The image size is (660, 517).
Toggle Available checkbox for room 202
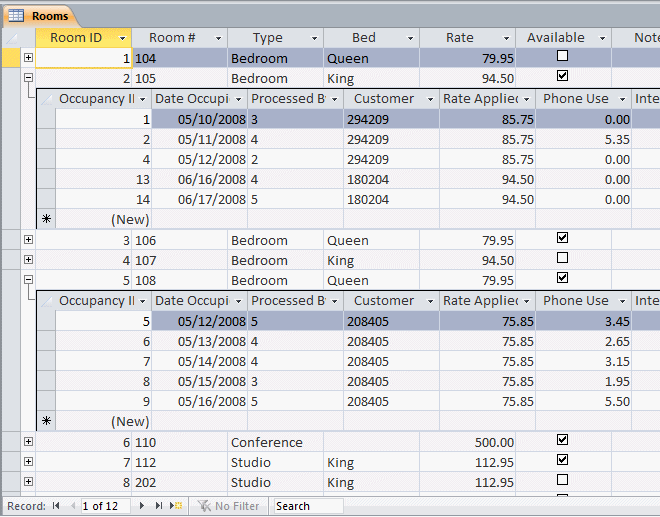562,480
